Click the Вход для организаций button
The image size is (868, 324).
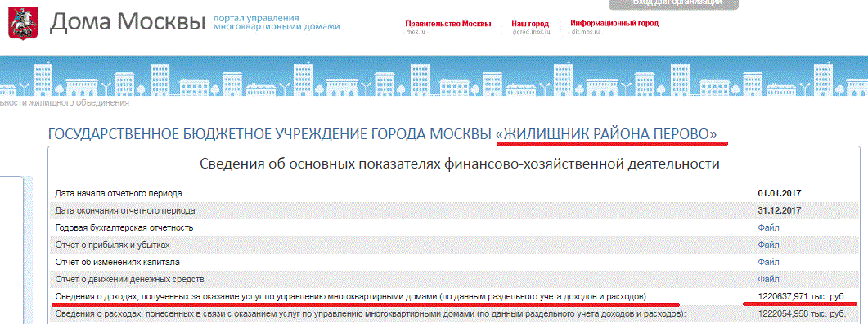(x=673, y=4)
